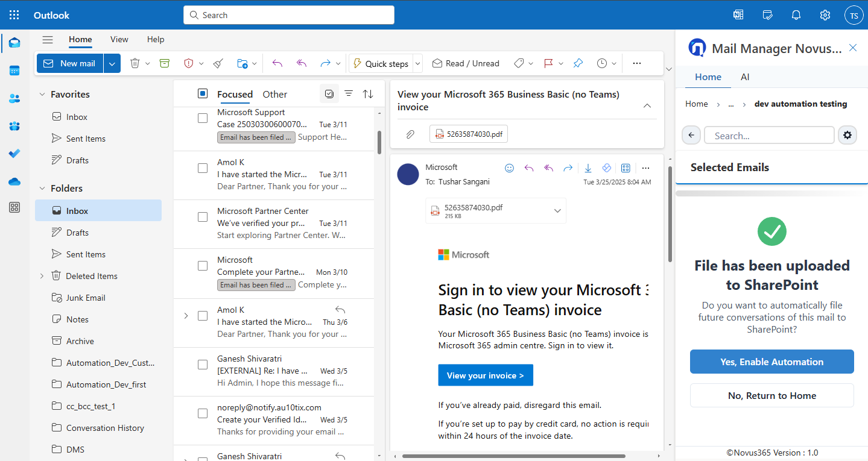This screenshot has height=461, width=868.
Task: Click the Report shield toolbar icon
Action: coord(188,63)
